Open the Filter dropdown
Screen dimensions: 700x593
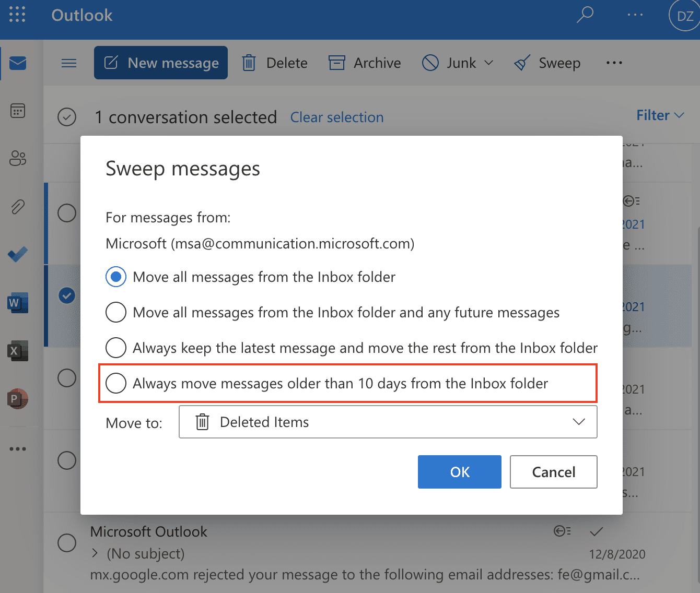(x=660, y=115)
